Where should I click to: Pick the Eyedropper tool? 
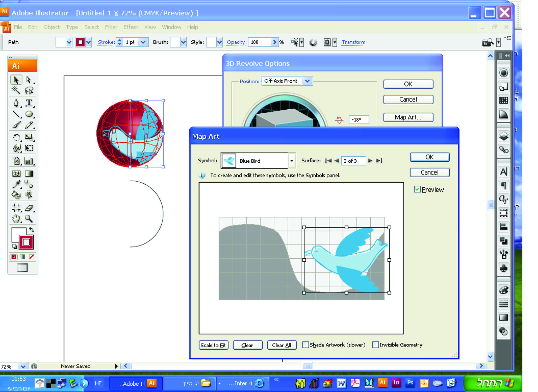16,184
